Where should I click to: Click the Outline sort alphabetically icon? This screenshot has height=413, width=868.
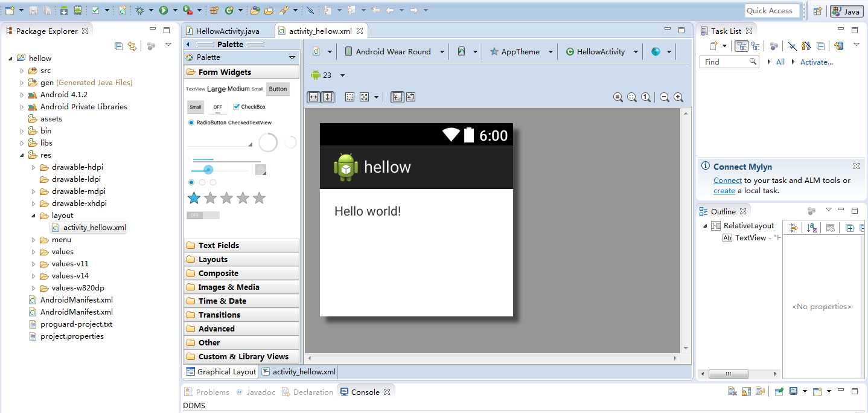[812, 228]
